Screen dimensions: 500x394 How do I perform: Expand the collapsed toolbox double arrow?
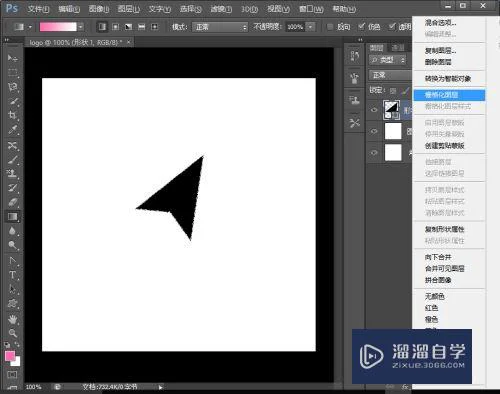click(6, 40)
